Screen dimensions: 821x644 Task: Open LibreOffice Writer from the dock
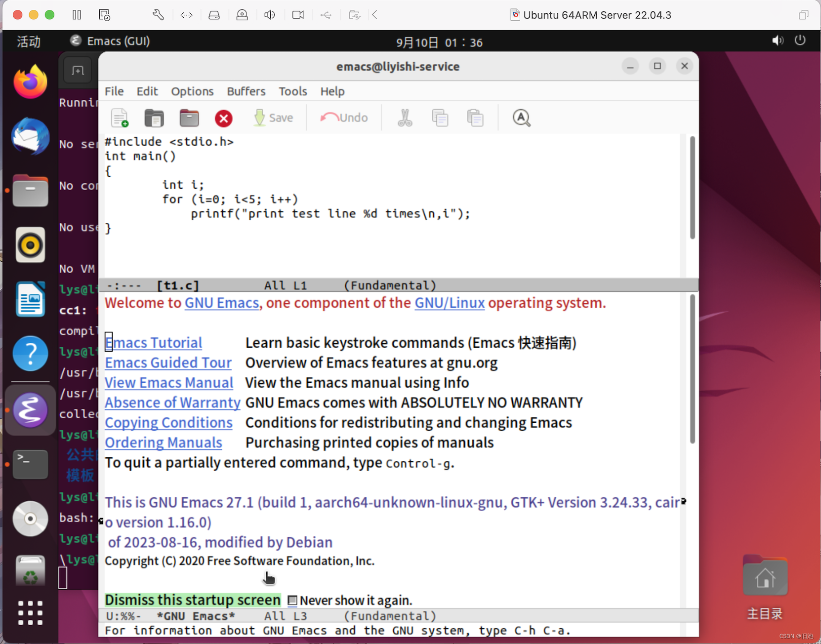(x=30, y=299)
